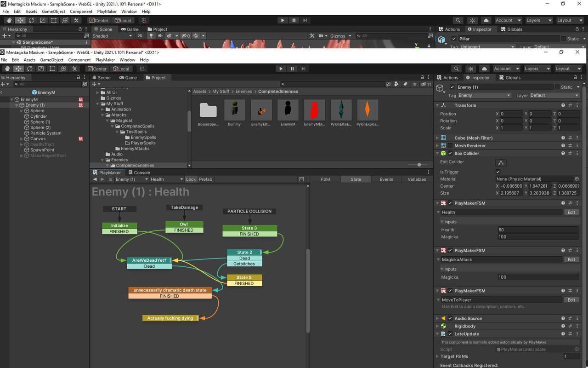
Task: Switch to the Scene tab in front window
Action: coord(102,77)
